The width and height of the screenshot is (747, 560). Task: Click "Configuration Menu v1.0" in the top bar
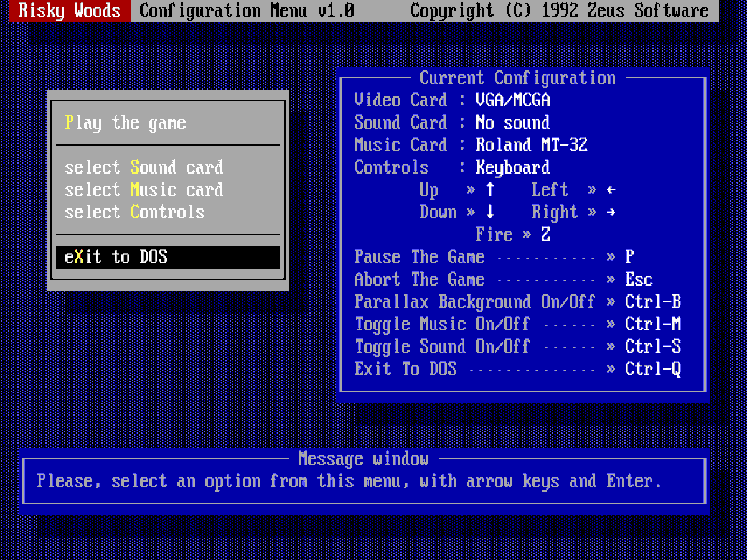(247, 11)
